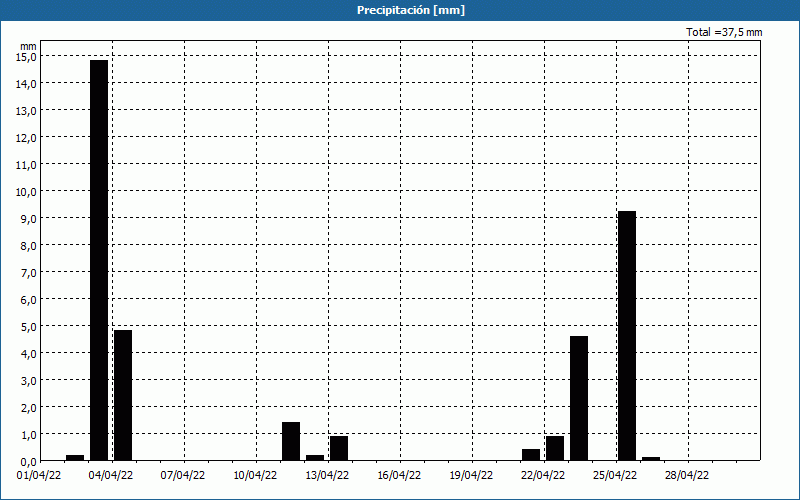This screenshot has height=500, width=800.
Task: Click the 5,0 y-axis label
Action: tap(28, 327)
